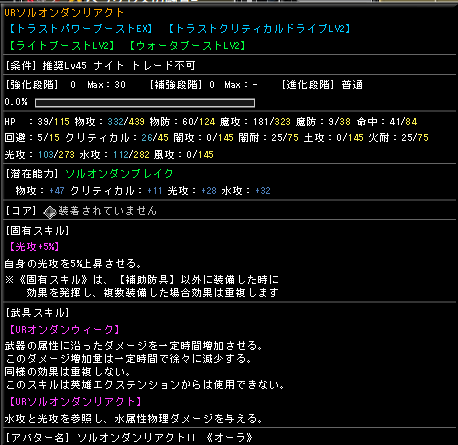Click the 闇耐 25/75 stat
The image size is (458, 445).
[268, 138]
